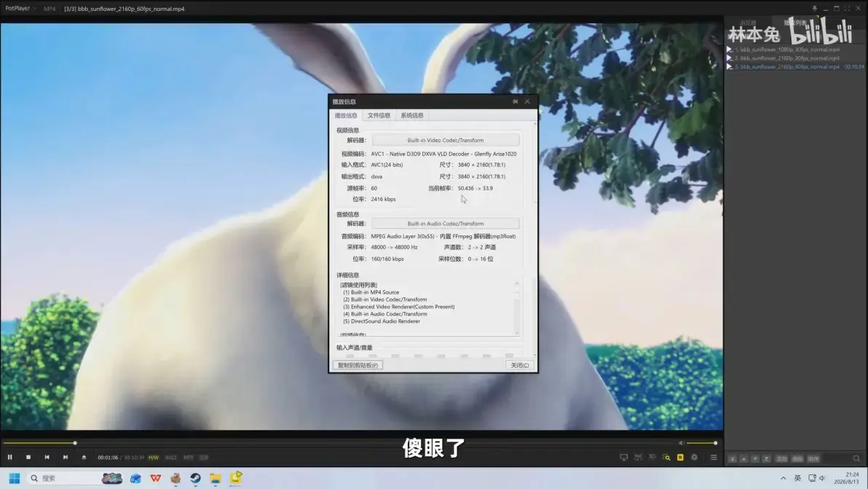Click the playlist 添加 button
Viewport: 868px width, 489px height.
781,459
